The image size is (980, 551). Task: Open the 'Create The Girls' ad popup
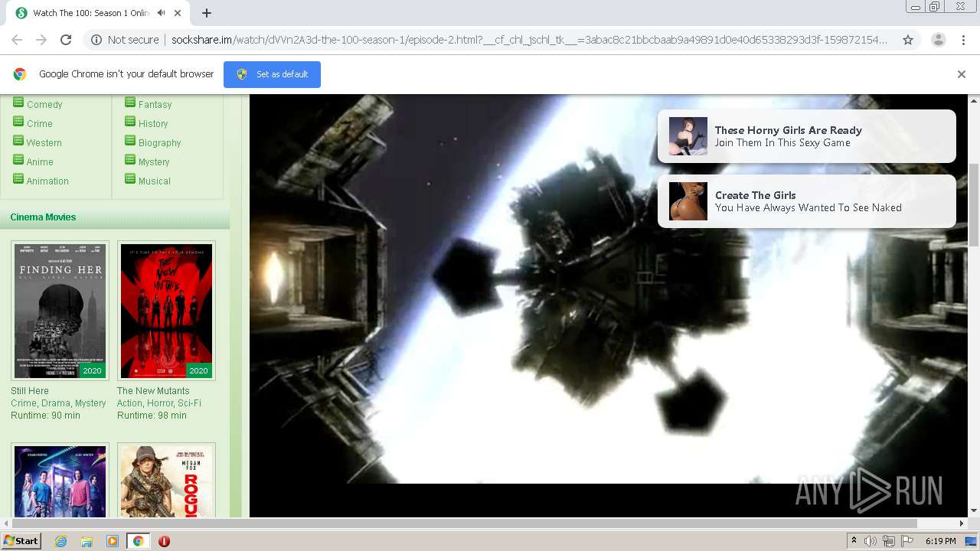tap(807, 201)
